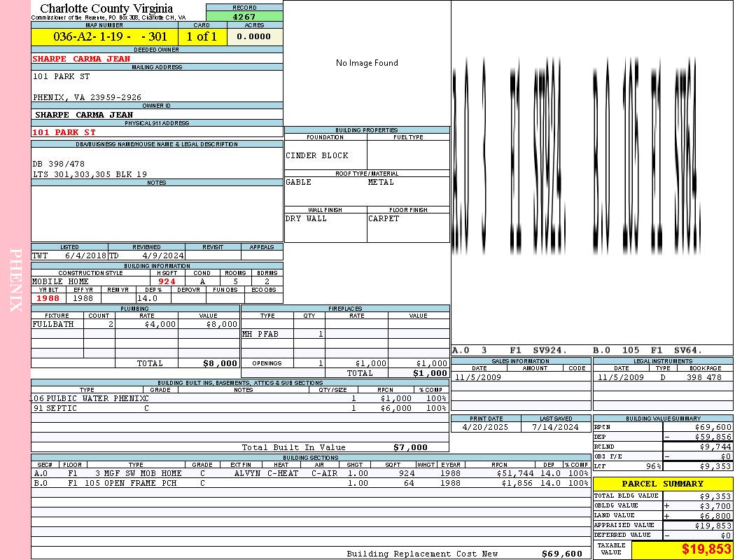
Task: Click the legal instruments book/page 398 478
Action: click(x=703, y=377)
